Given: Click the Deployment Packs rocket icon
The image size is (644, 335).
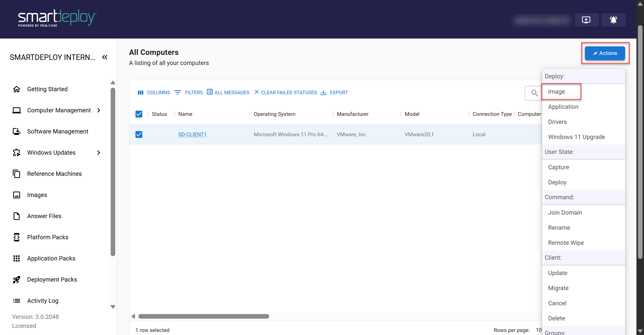Looking at the screenshot, I should tap(17, 280).
